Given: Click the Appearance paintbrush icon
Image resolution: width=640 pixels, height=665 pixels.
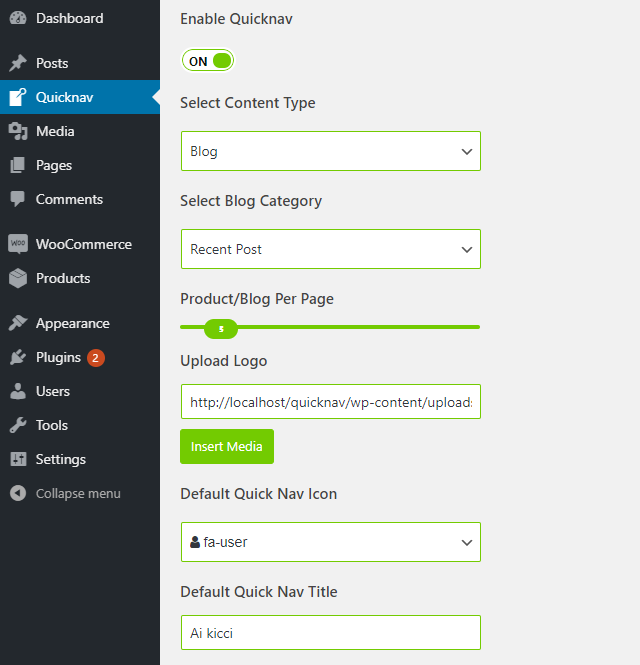Looking at the screenshot, I should [x=18, y=323].
